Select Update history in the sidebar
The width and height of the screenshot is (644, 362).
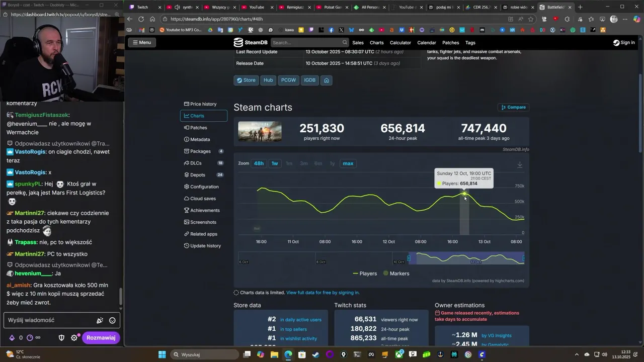(x=203, y=246)
